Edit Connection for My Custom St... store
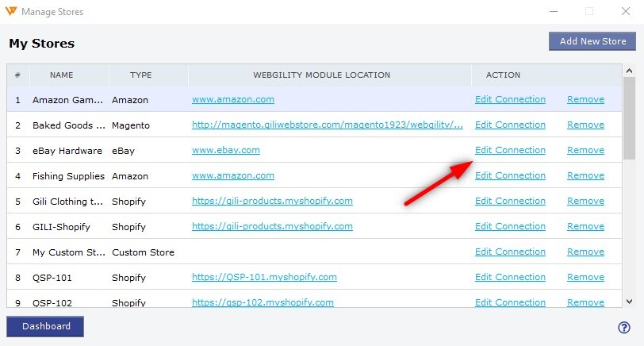The height and width of the screenshot is (346, 644). pyautogui.click(x=510, y=252)
